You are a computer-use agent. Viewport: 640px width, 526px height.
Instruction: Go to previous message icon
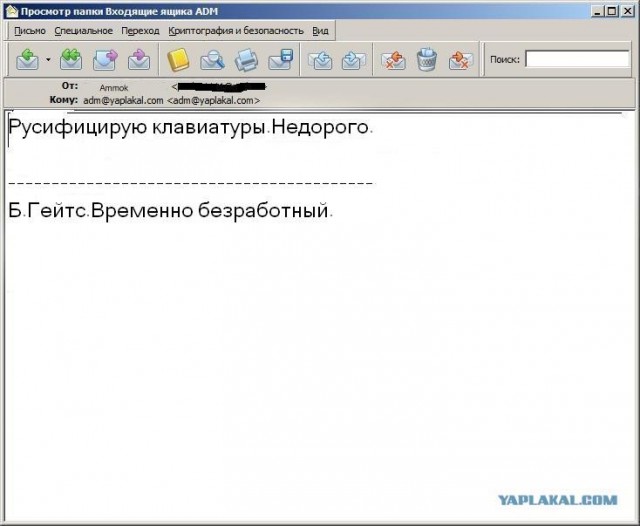(x=320, y=60)
